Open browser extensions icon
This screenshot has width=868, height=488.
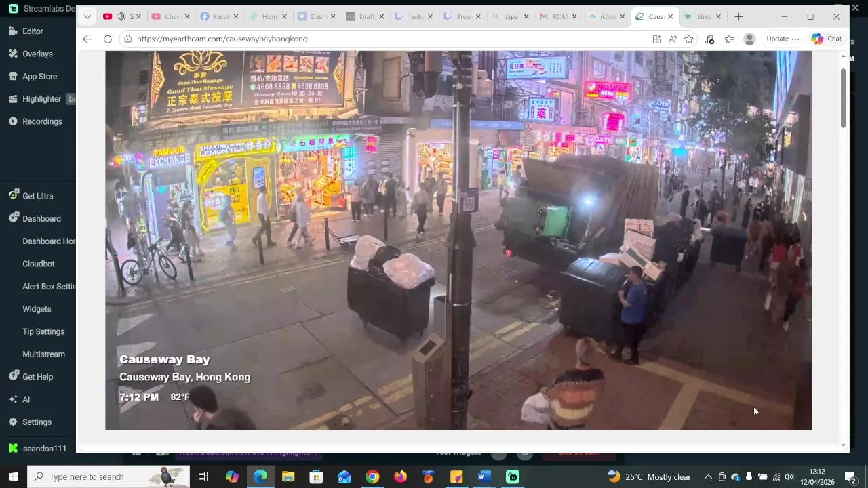click(x=709, y=39)
